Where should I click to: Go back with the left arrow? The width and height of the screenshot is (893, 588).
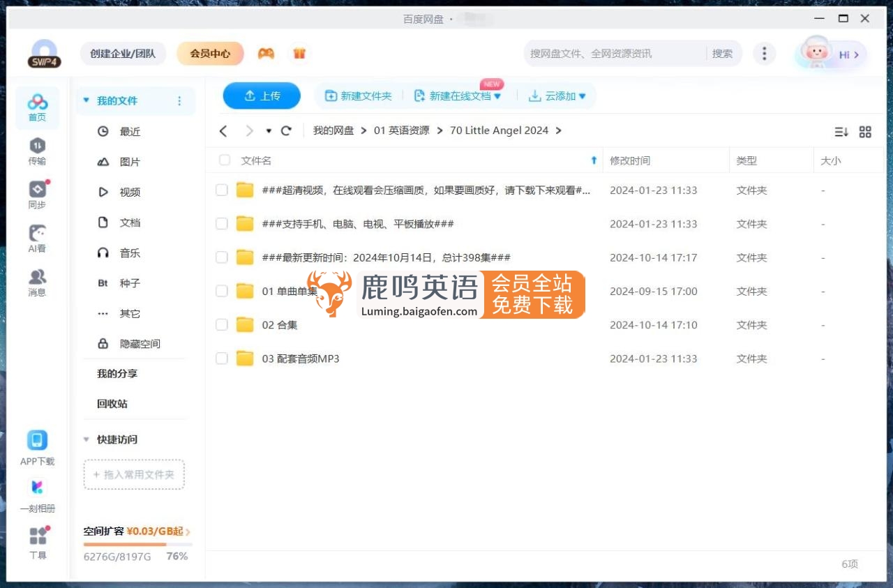click(223, 131)
